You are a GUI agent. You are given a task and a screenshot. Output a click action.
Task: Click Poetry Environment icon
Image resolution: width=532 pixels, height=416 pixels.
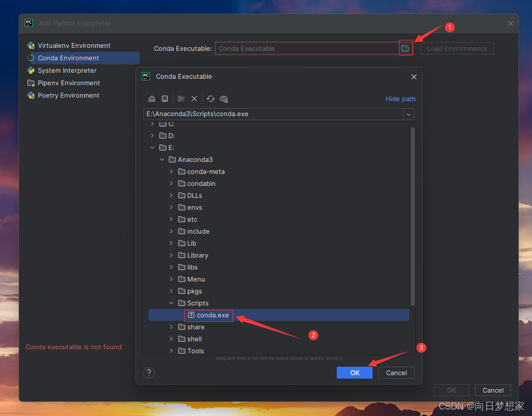[x=31, y=95]
